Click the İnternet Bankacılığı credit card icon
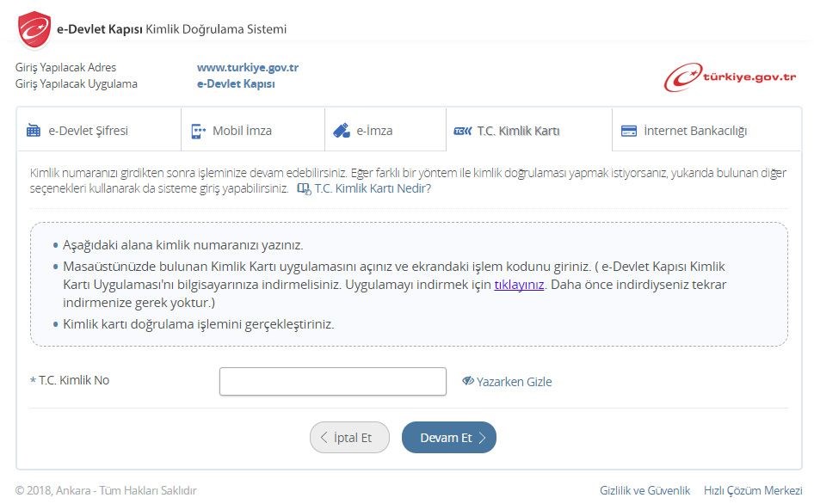This screenshot has width=814, height=504. tap(629, 131)
